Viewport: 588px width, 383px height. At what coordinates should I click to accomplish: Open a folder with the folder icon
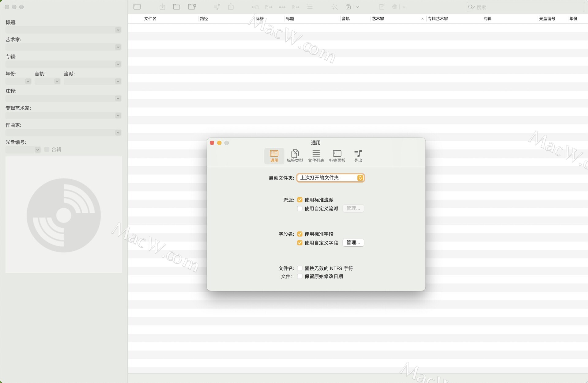click(176, 7)
